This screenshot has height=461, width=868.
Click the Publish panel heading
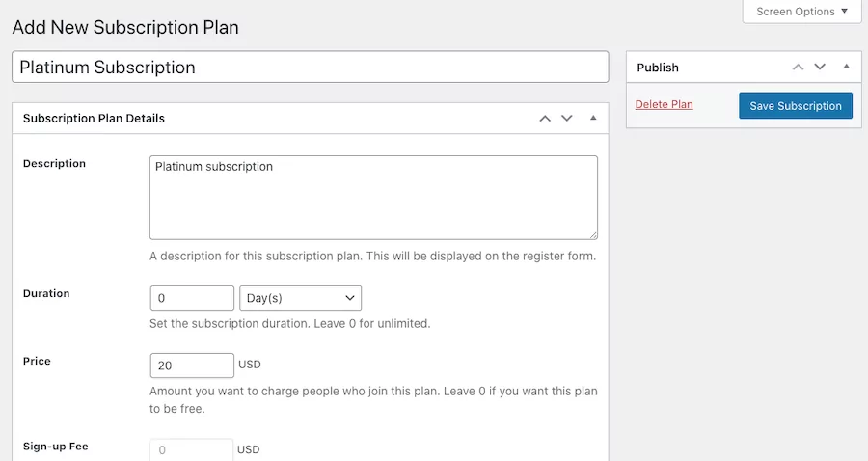pos(658,68)
